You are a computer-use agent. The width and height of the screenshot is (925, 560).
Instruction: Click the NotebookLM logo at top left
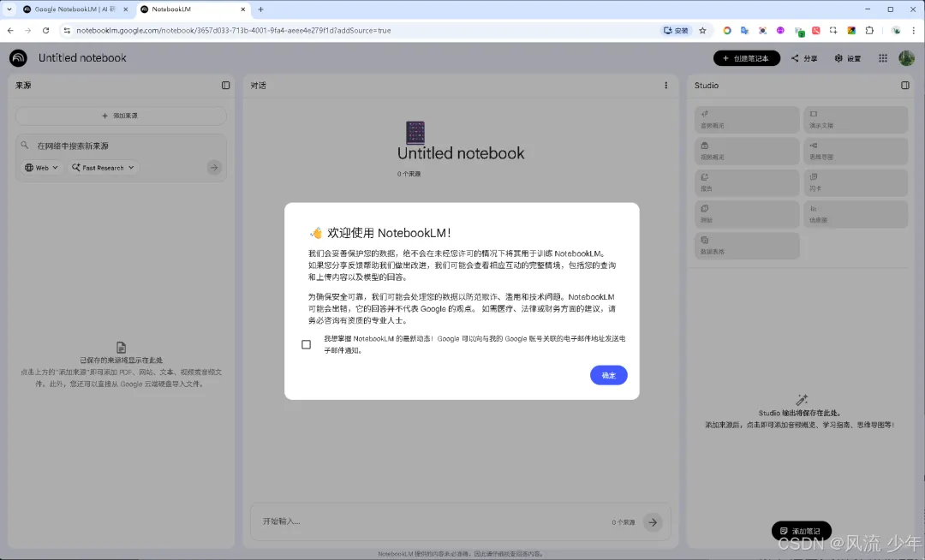pos(18,57)
